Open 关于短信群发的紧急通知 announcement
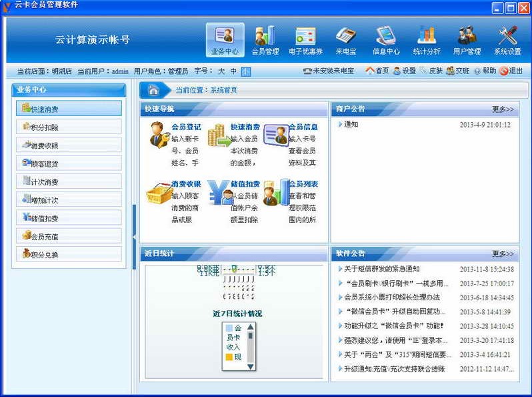The height and width of the screenshot is (397, 532). [x=382, y=269]
